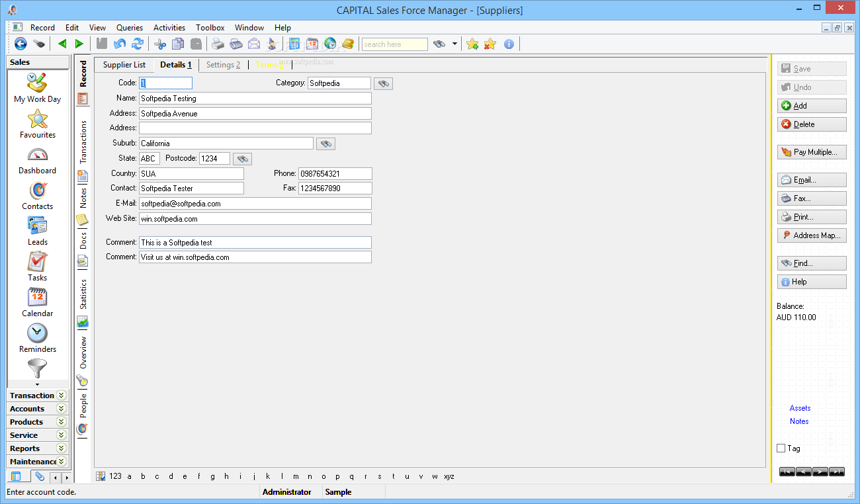Image resolution: width=860 pixels, height=504 pixels.
Task: Click the funnel icon in sidebar
Action: [38, 368]
